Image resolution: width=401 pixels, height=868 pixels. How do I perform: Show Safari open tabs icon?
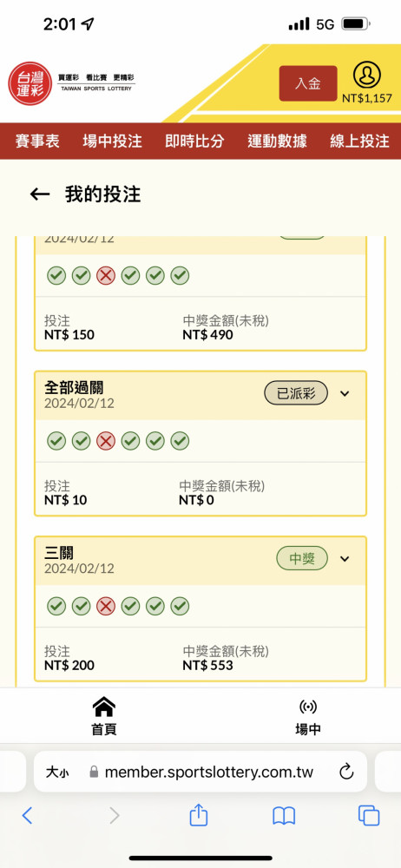coord(369,815)
